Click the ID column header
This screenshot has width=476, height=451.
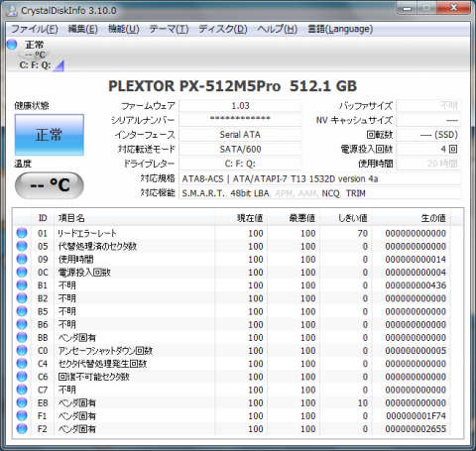[43, 218]
